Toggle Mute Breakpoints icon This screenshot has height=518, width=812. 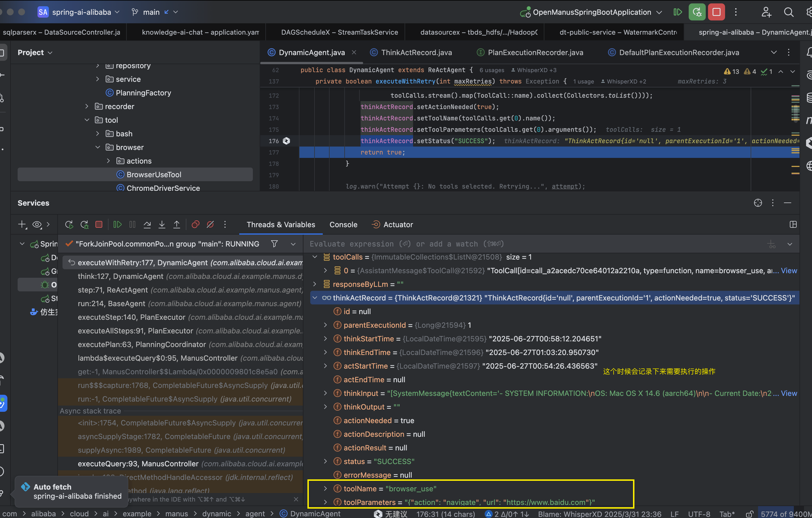click(x=210, y=224)
